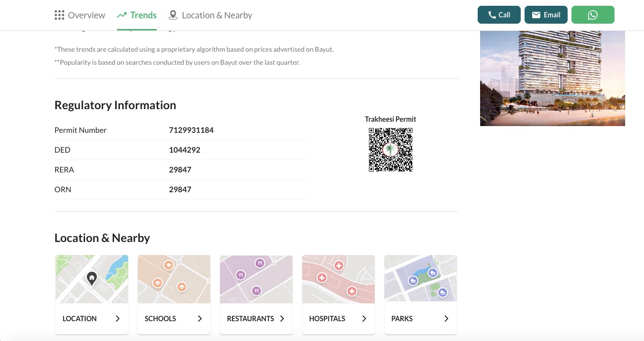Click a school marker on the Schools map
This screenshot has width=644, height=341.
pyautogui.click(x=168, y=265)
